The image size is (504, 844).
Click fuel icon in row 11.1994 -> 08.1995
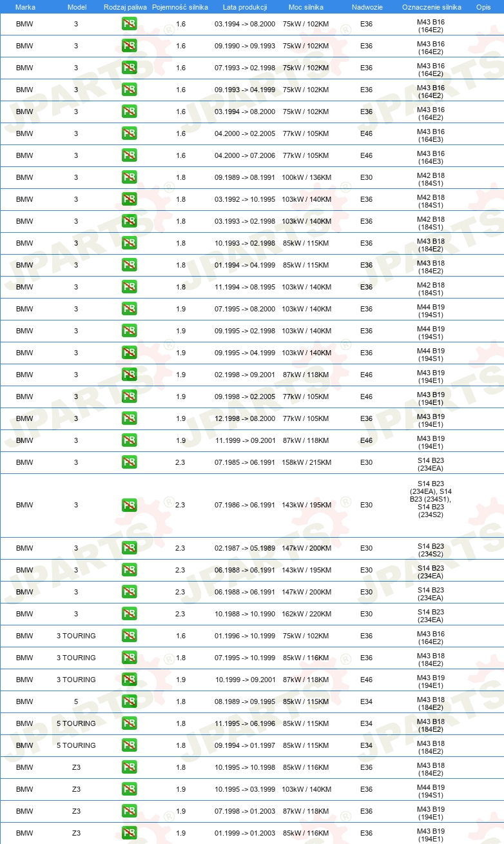[x=129, y=287]
